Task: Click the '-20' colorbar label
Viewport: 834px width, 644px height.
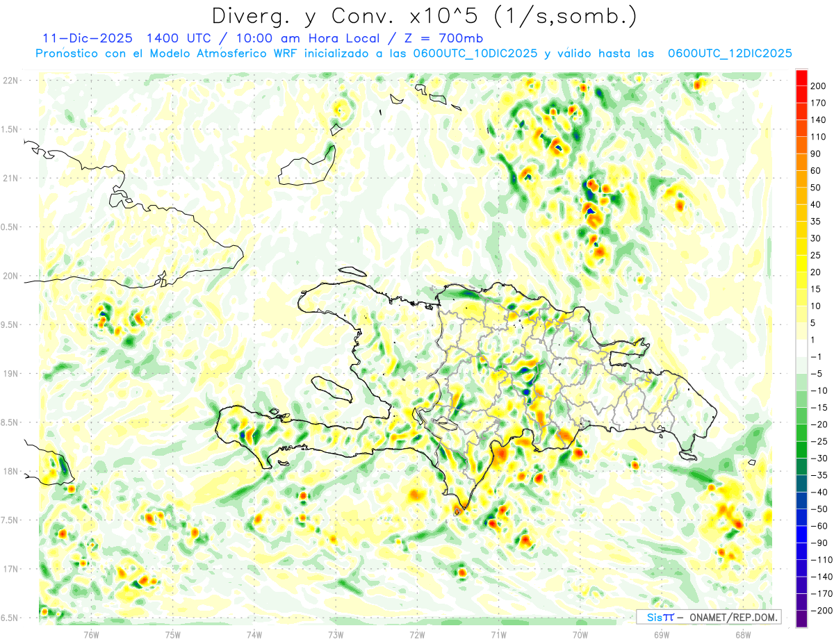Action: (819, 424)
